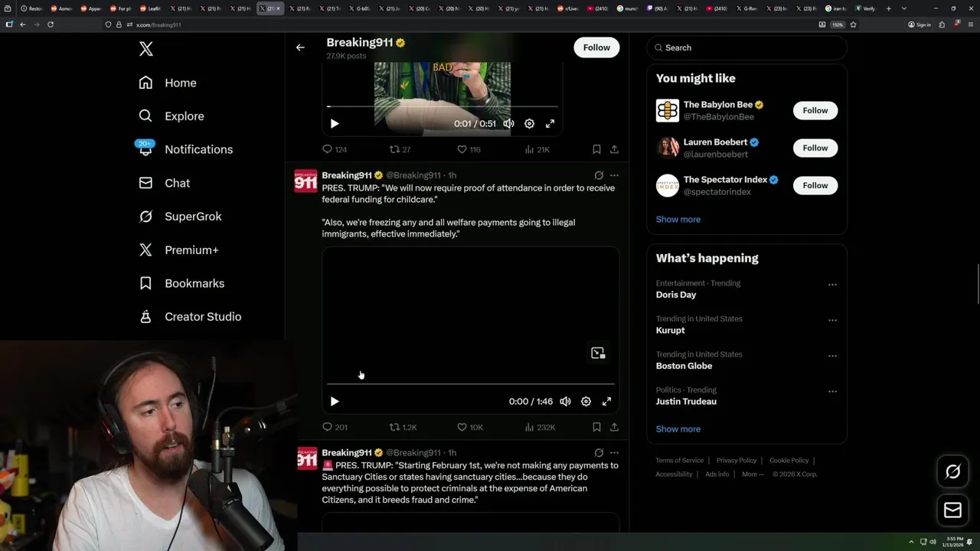
Task: Open more menu on Sanctuary Cities post
Action: [x=614, y=452]
